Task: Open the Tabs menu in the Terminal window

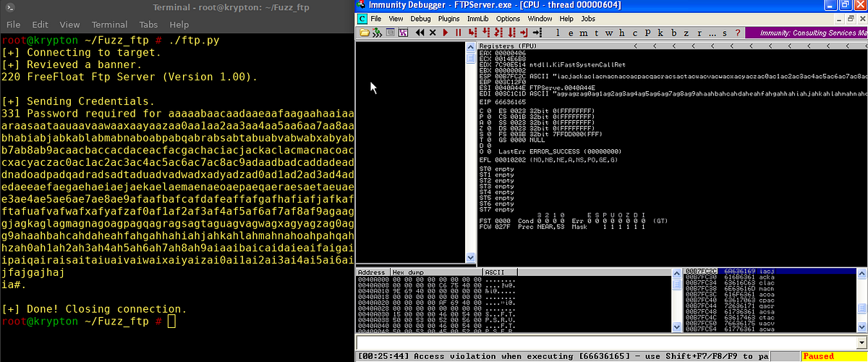Action: coord(149,24)
